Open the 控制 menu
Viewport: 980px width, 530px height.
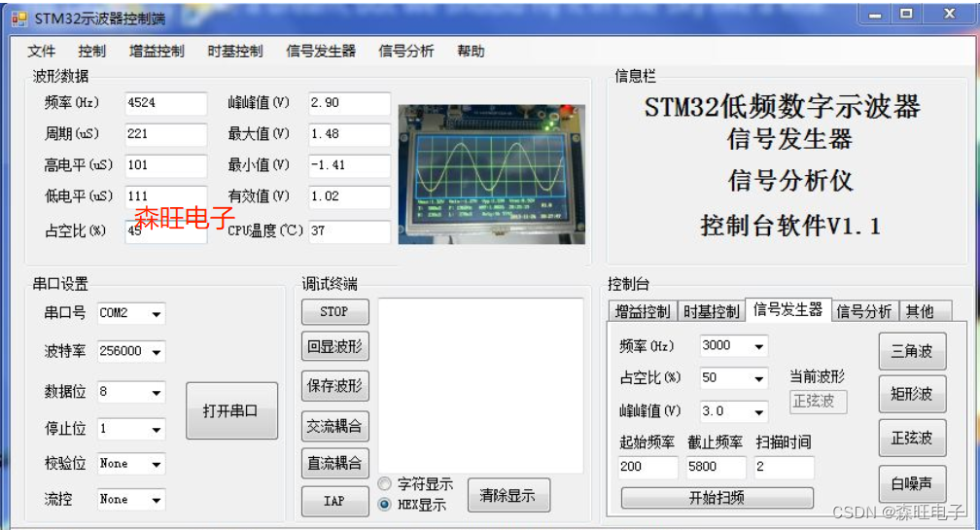pos(91,52)
